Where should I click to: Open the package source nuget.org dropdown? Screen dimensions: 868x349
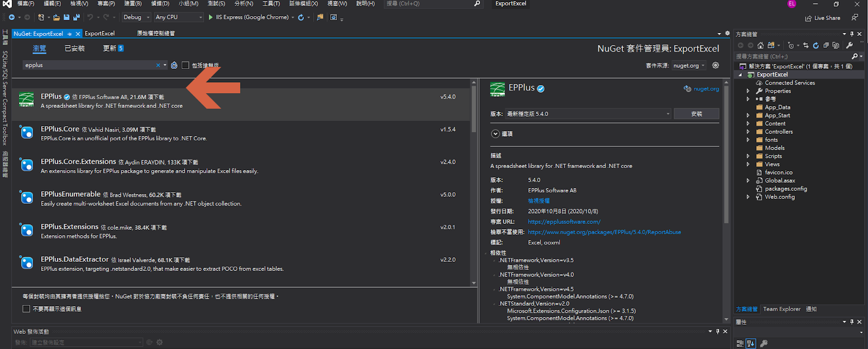(689, 66)
